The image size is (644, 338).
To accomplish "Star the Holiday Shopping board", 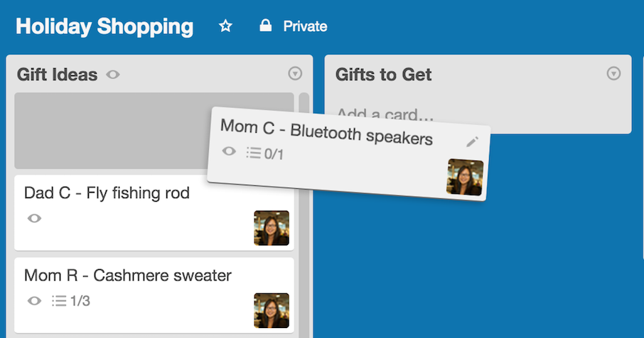I will [225, 26].
